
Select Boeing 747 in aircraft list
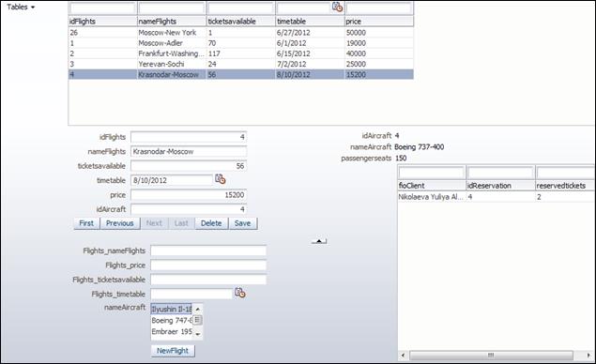[172, 320]
